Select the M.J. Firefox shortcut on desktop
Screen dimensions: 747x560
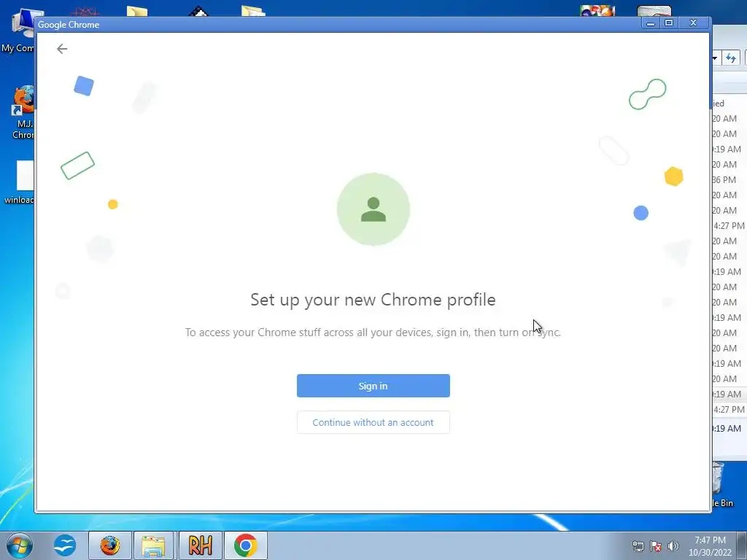23,112
